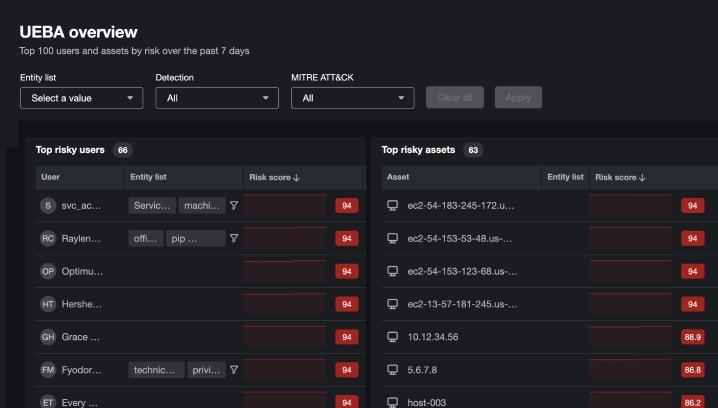Viewport: 718px width, 408px height.
Task: Open asset ec2-54-183-245-172 link
Action: (x=461, y=206)
